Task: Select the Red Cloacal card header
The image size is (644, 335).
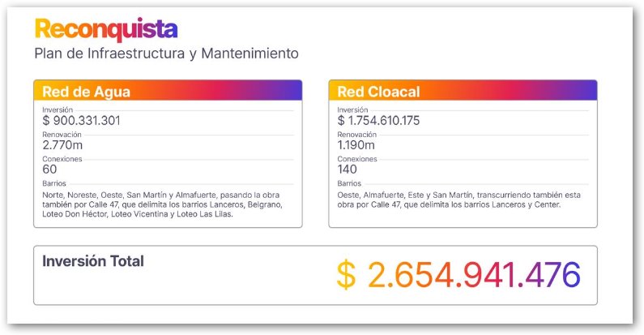Action: (463, 91)
